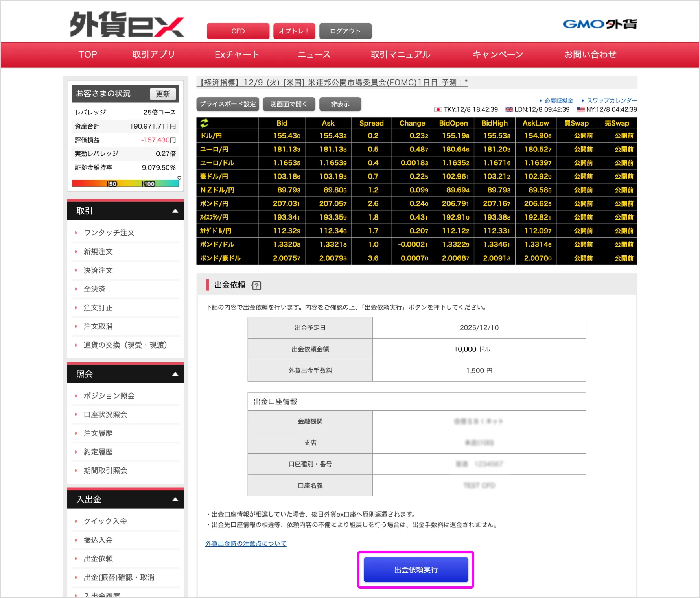Image resolution: width=700 pixels, height=598 pixels.
Task: Open プライスボード設定
Action: [228, 104]
